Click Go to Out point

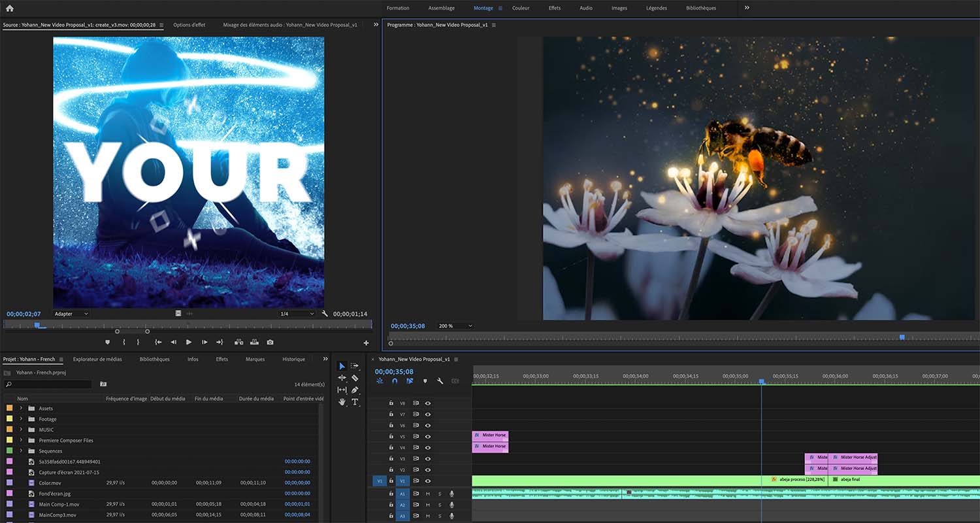coord(220,342)
